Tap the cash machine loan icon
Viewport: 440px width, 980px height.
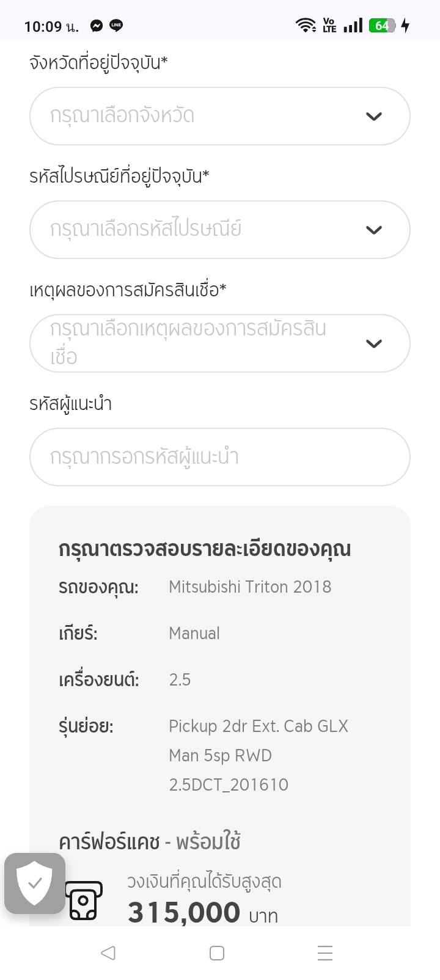click(x=84, y=901)
